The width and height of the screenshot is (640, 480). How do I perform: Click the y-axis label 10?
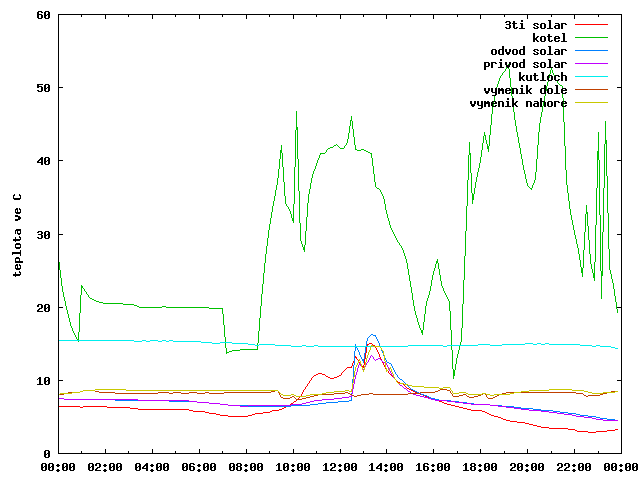(43, 381)
